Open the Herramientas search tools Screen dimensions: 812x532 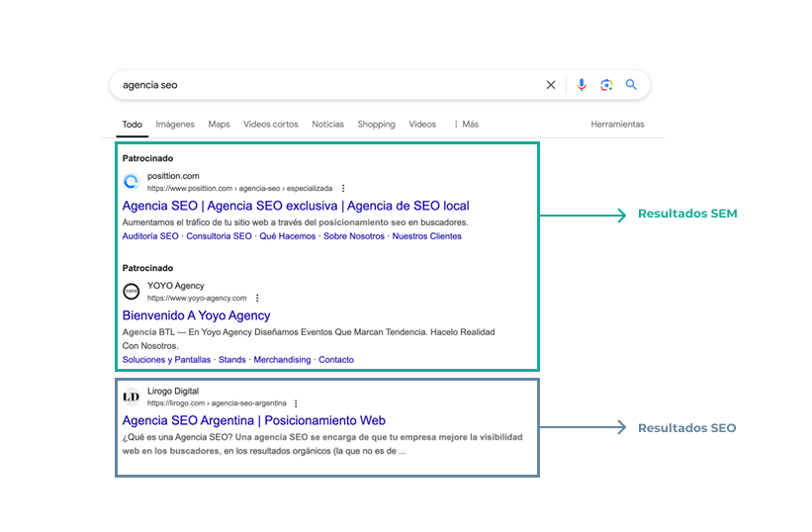pyautogui.click(x=618, y=125)
